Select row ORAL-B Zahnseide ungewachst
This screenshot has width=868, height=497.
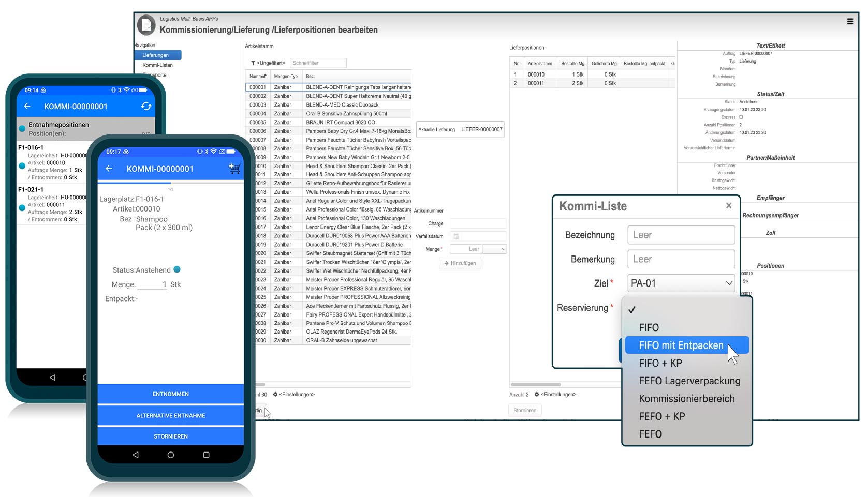click(x=333, y=341)
